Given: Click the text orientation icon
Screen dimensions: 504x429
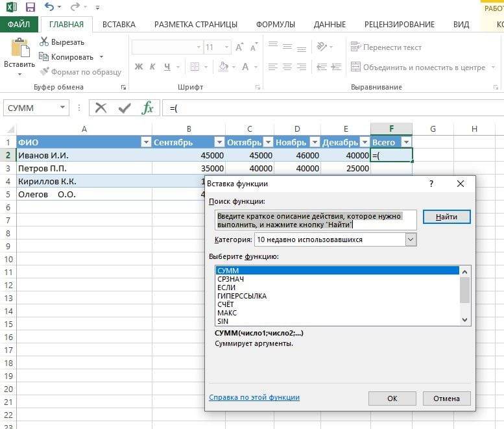Looking at the screenshot, I should [x=322, y=47].
